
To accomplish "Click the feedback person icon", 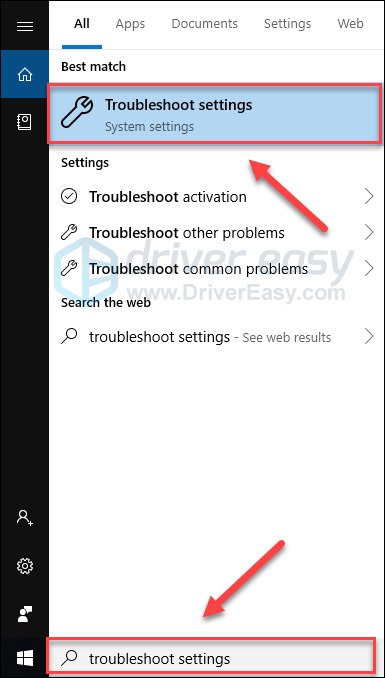I will [25, 614].
